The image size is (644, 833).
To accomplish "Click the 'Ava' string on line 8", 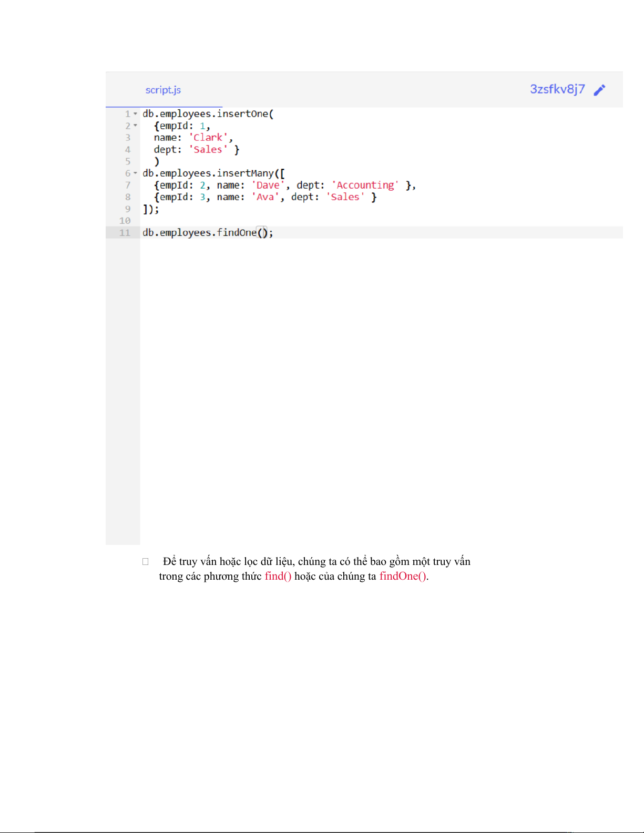I will [265, 197].
